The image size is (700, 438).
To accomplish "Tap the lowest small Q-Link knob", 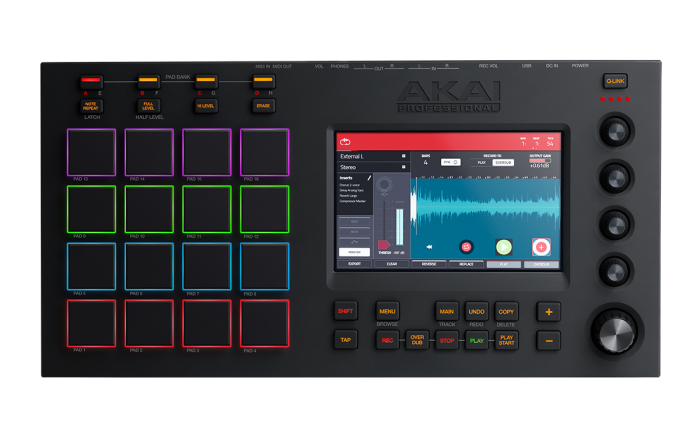I will click(616, 271).
